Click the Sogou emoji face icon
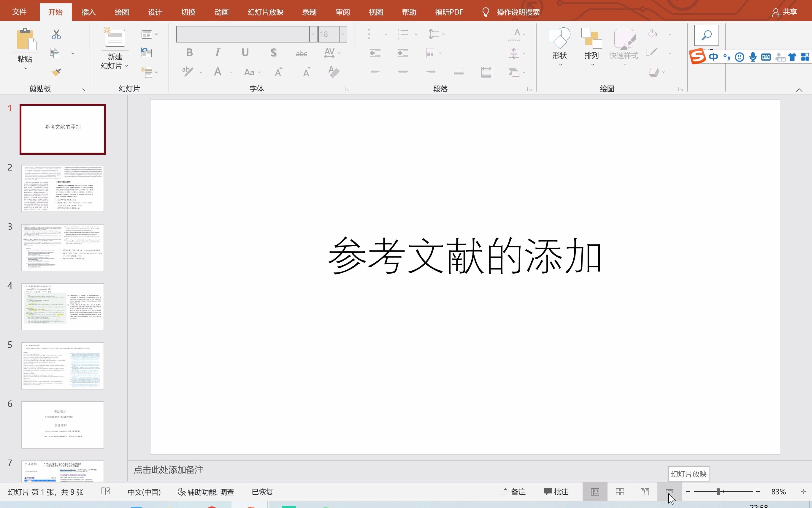 (740, 57)
